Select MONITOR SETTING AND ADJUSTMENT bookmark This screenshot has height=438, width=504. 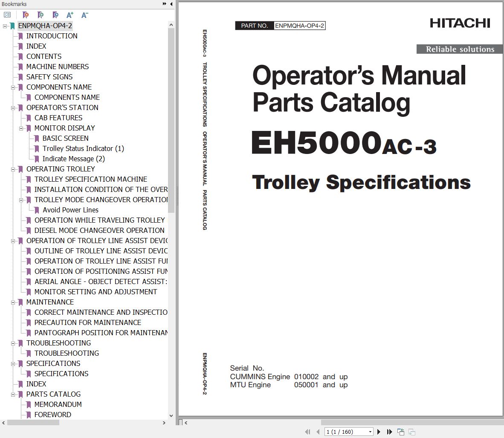(x=96, y=292)
